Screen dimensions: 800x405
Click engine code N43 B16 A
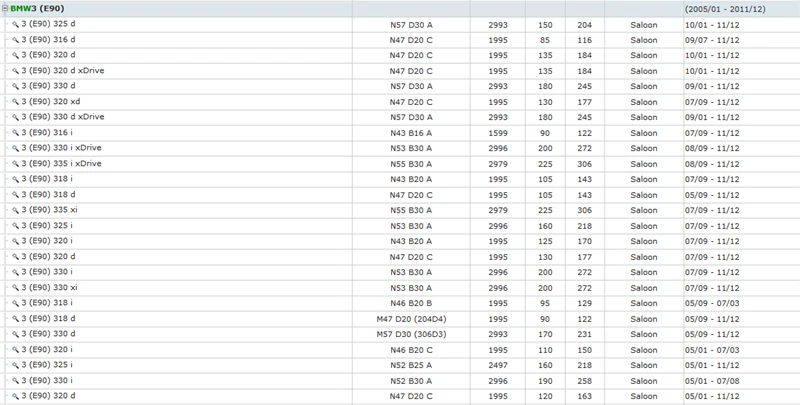411,133
